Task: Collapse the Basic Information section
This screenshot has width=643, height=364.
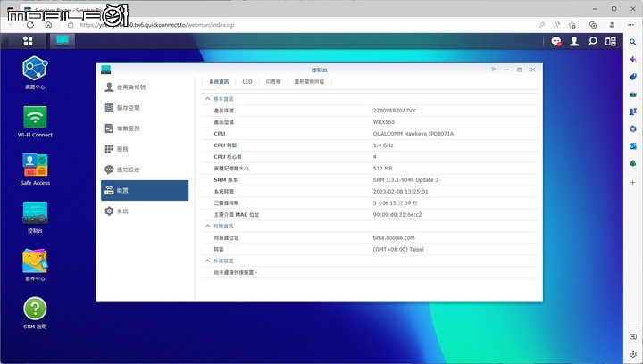Action: pos(207,99)
